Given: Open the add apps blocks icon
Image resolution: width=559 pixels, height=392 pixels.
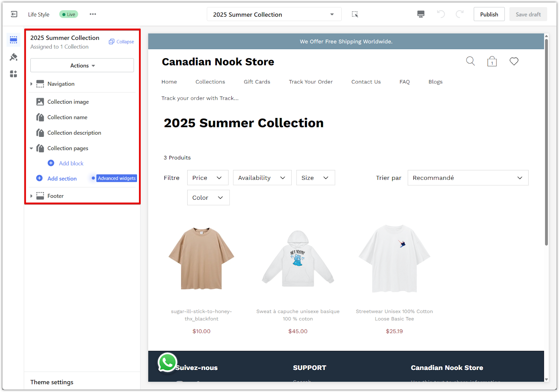Looking at the screenshot, I should coord(14,74).
